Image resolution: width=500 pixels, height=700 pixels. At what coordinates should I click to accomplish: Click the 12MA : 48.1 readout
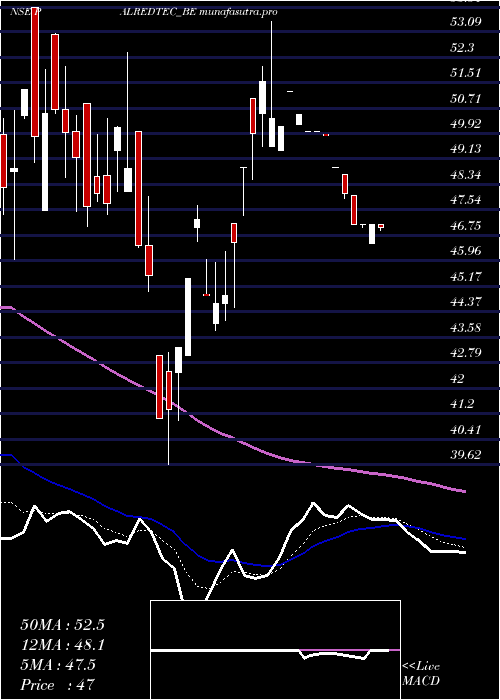(x=62, y=645)
